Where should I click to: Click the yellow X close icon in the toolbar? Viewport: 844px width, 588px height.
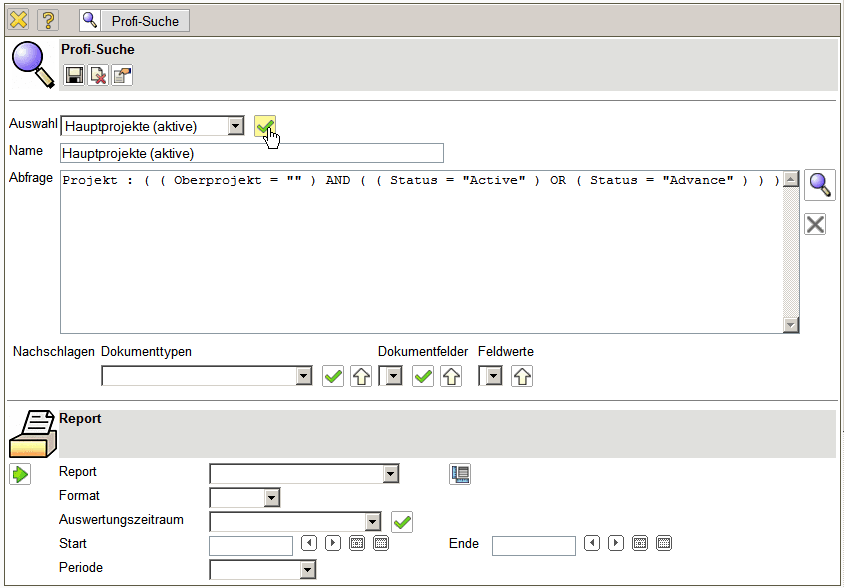(x=18, y=19)
